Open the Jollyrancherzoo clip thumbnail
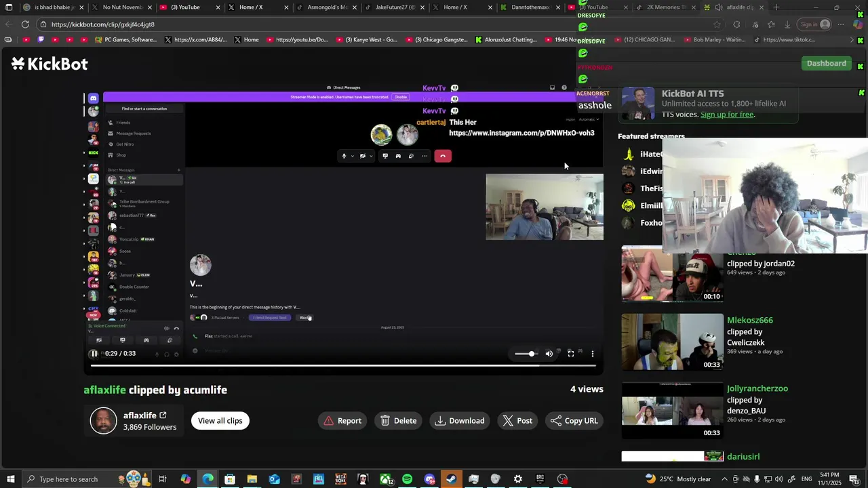The image size is (868, 488). [x=673, y=410]
